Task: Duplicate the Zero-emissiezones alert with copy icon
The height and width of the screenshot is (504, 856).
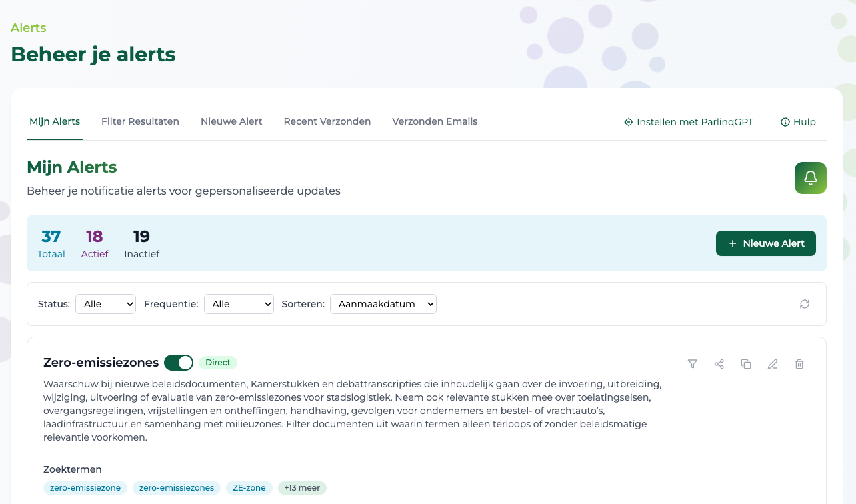Action: (x=746, y=364)
